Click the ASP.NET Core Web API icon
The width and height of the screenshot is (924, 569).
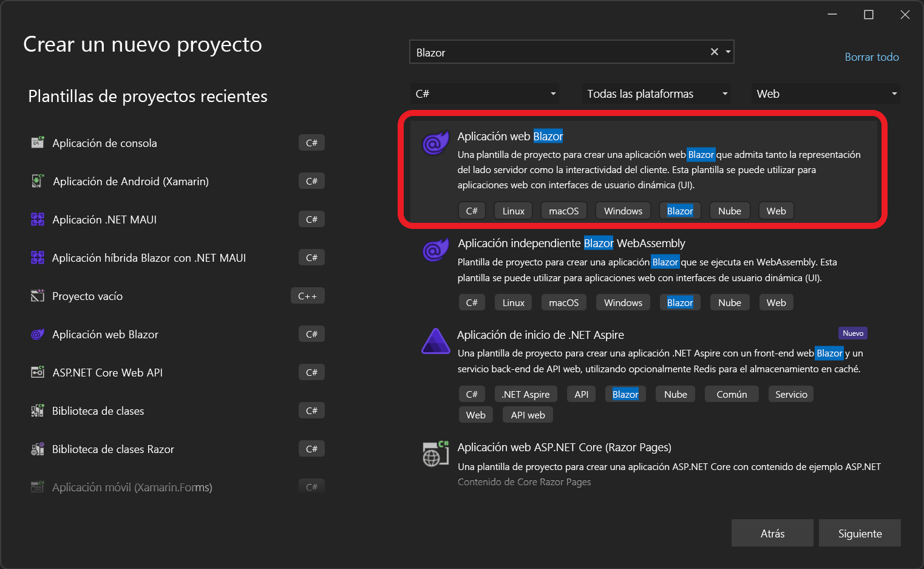38,372
